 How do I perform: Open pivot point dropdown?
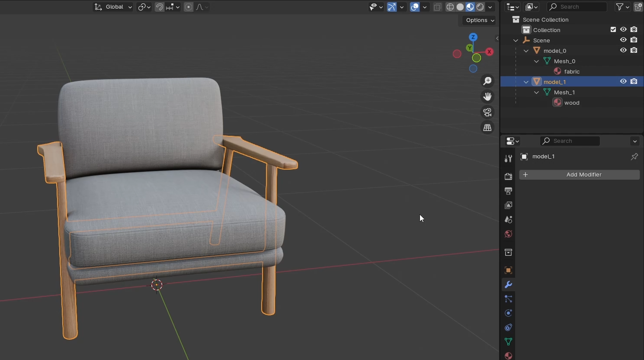click(144, 7)
